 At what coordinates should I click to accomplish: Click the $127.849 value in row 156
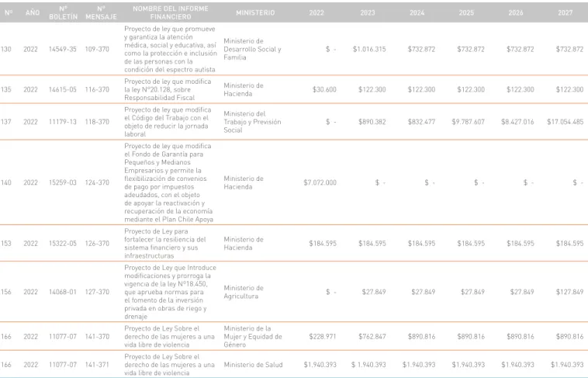coord(569,292)
